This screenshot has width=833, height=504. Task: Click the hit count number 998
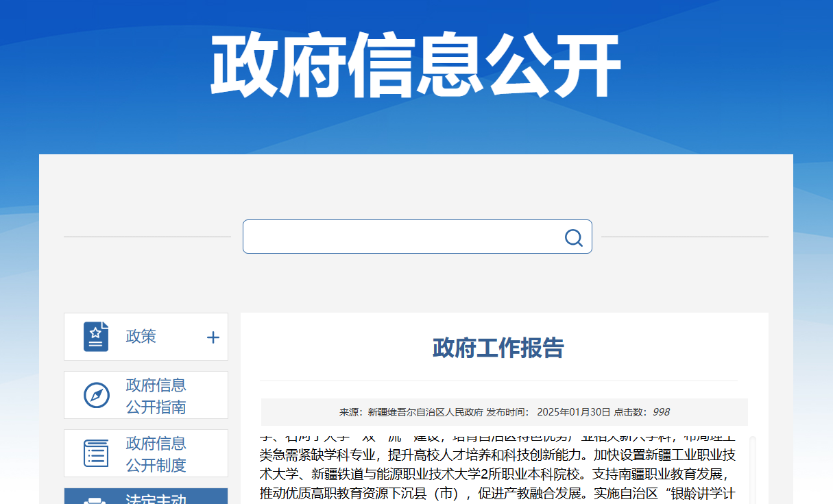(661, 412)
